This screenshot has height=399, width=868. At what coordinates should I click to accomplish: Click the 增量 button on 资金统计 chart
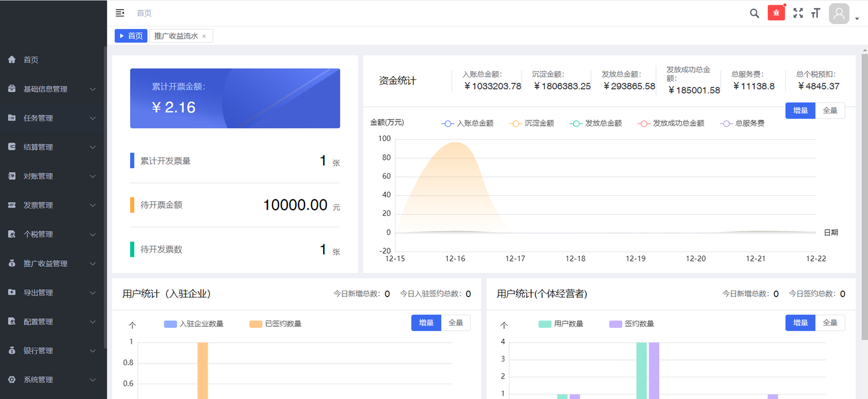tap(800, 111)
